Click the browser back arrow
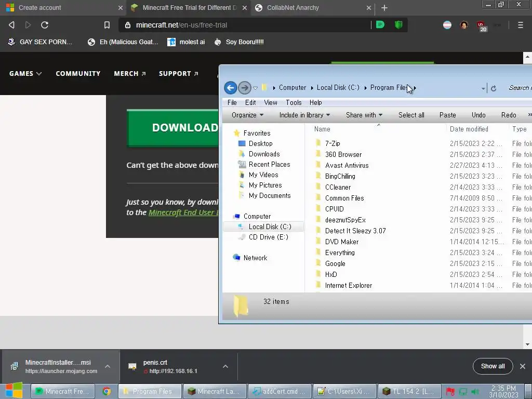 coord(11,25)
